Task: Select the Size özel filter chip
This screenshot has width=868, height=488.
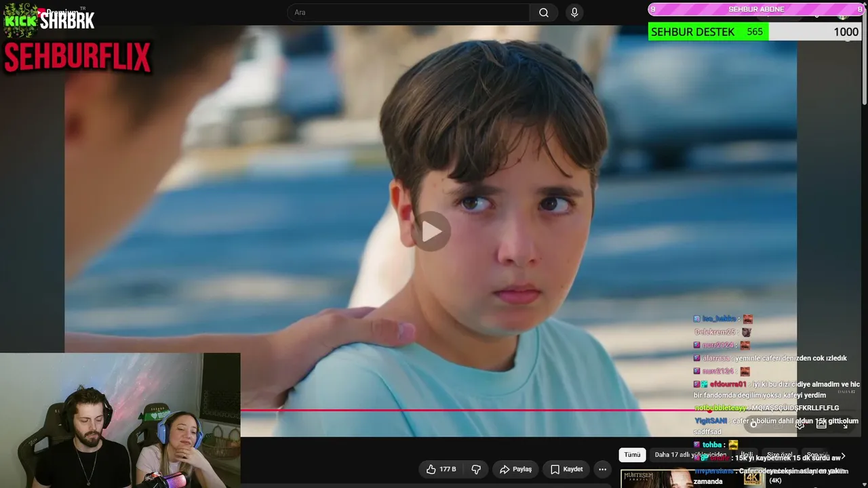Action: click(x=778, y=455)
